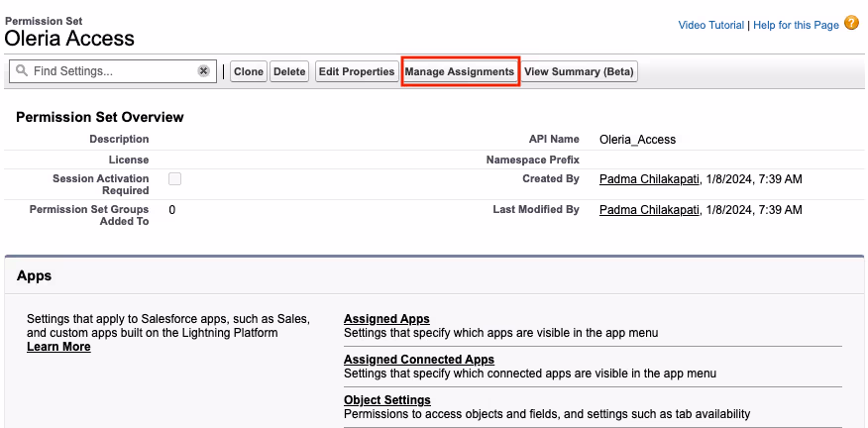Click the License field label
868x428 pixels.
129,160
